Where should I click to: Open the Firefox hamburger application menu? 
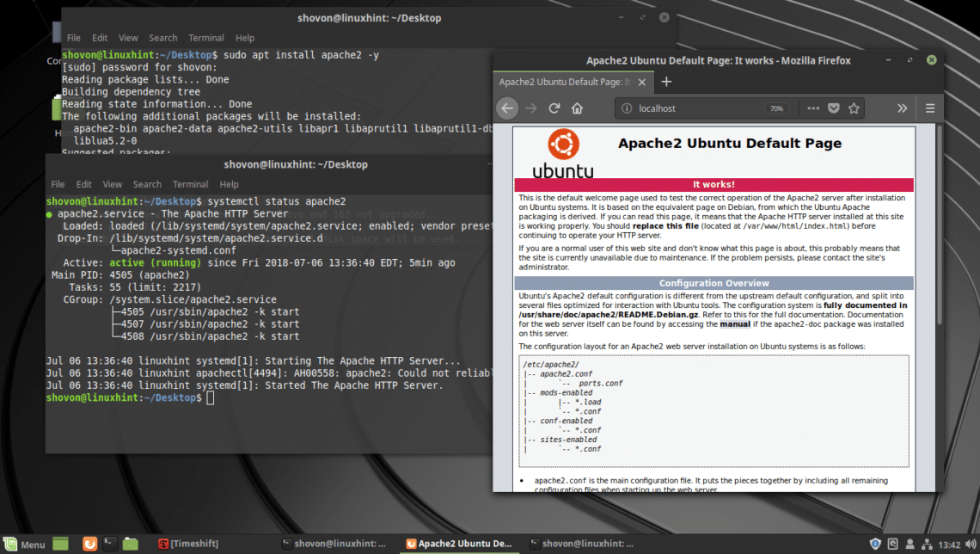click(930, 108)
